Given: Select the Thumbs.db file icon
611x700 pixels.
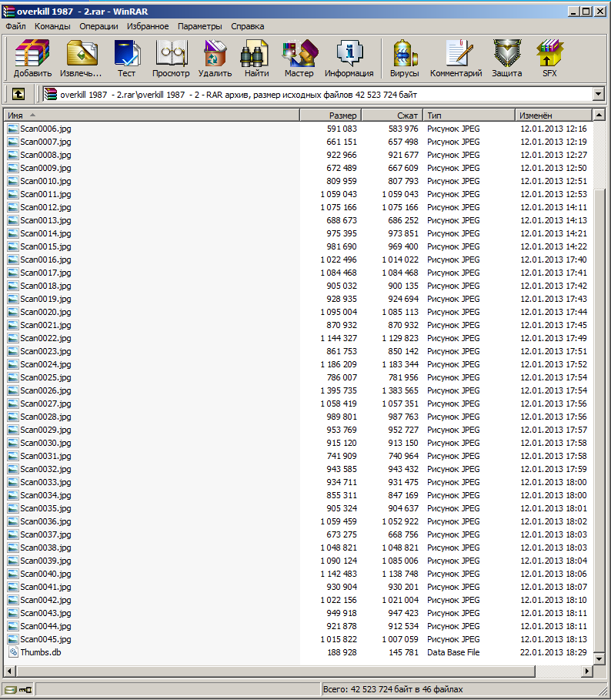Looking at the screenshot, I should click(x=13, y=652).
